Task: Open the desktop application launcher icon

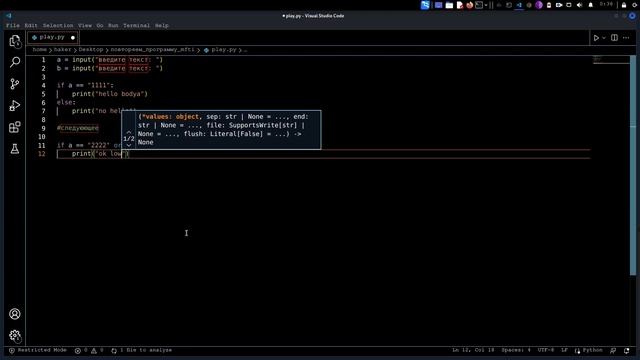Action: (425, 5)
